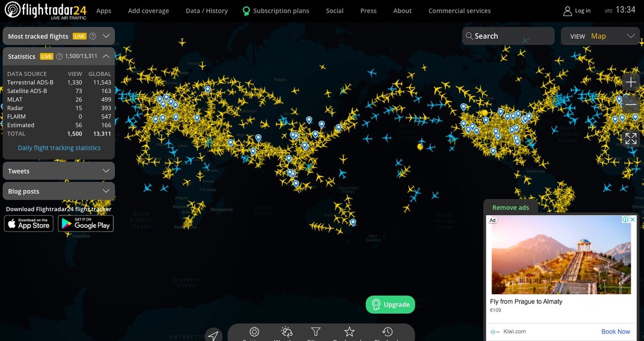Click the ad info (i) icon
Image resolution: width=644 pixels, height=341 pixels.
click(x=625, y=220)
